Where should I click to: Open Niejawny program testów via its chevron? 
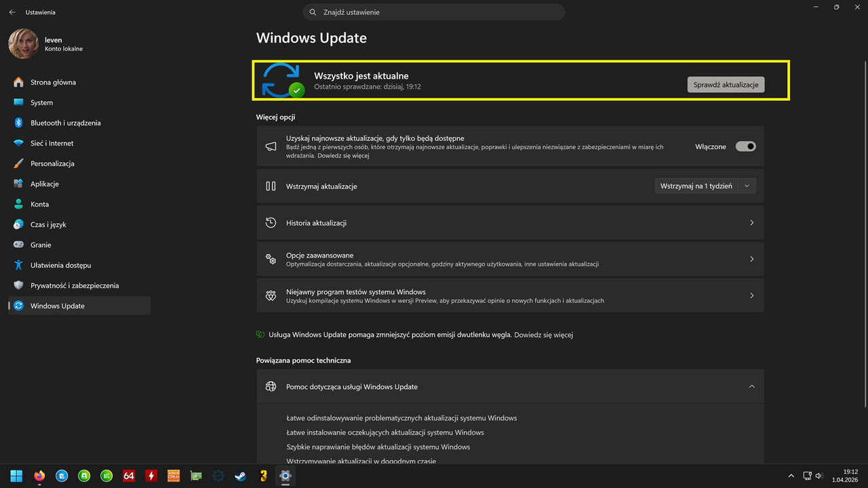(x=751, y=296)
